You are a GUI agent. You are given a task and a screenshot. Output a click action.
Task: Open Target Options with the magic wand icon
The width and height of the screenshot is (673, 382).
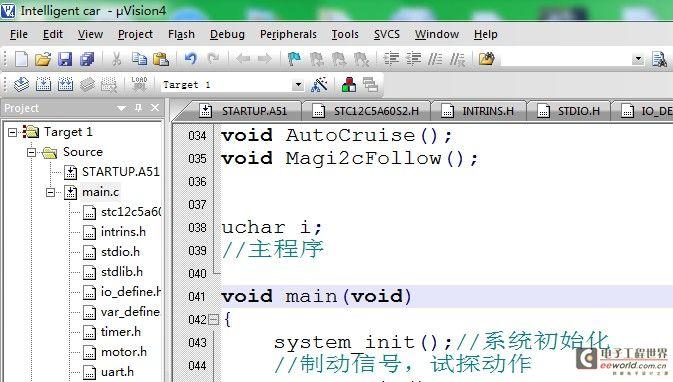319,85
